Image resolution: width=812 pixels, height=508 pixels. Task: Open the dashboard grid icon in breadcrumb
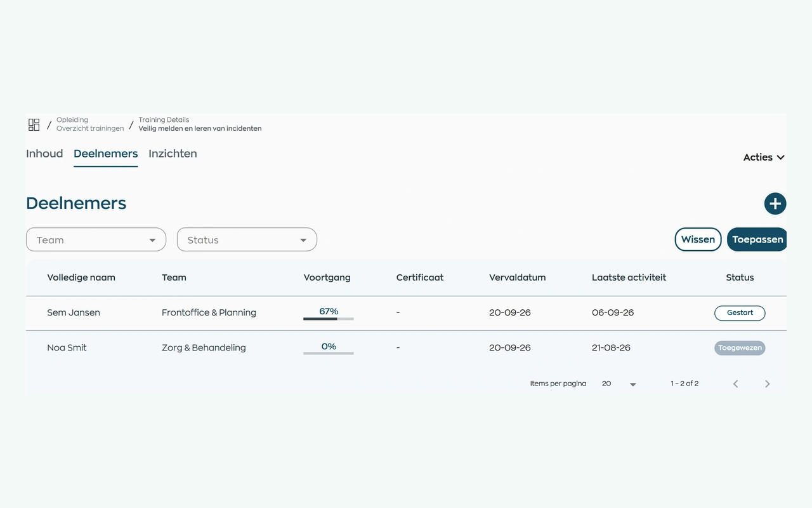[x=34, y=124]
